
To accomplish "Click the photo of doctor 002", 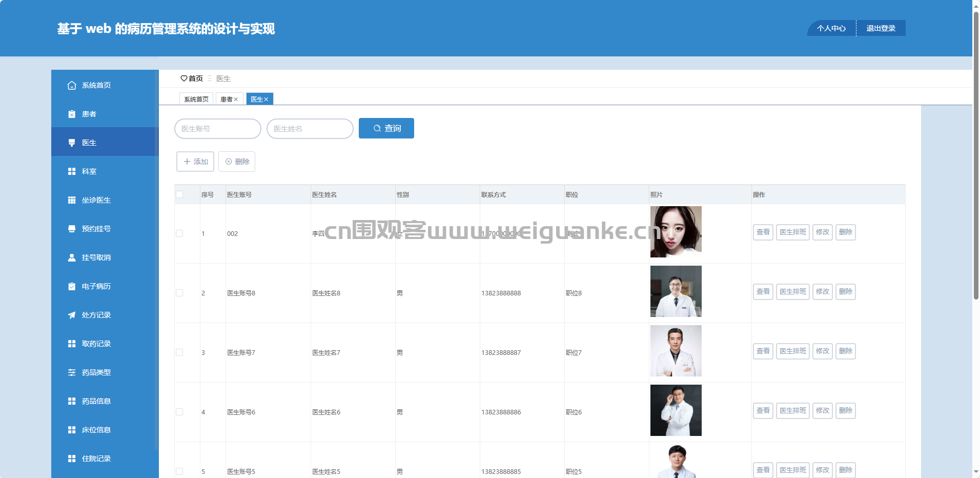I will pyautogui.click(x=676, y=232).
